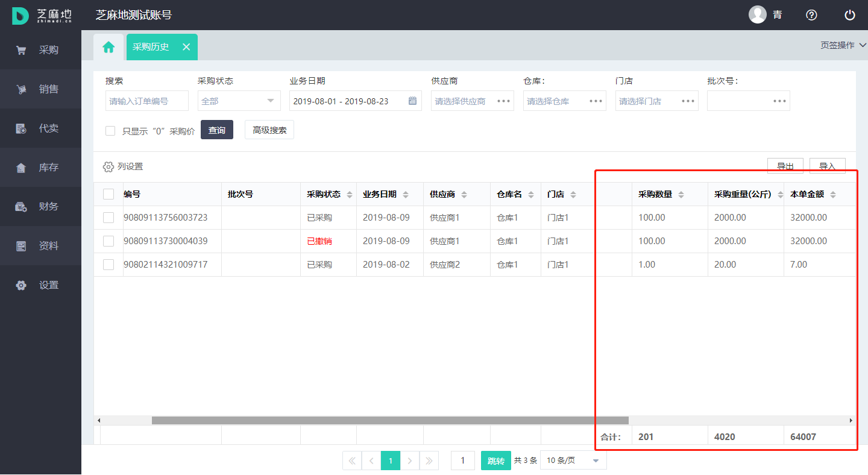868x475 pixels.
Task: Open the 10条/页 page size dropdown
Action: (573, 461)
